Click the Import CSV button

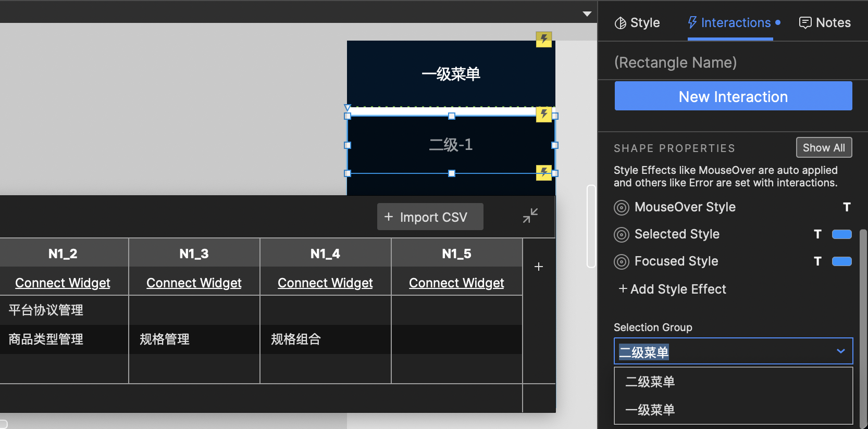[x=430, y=217]
